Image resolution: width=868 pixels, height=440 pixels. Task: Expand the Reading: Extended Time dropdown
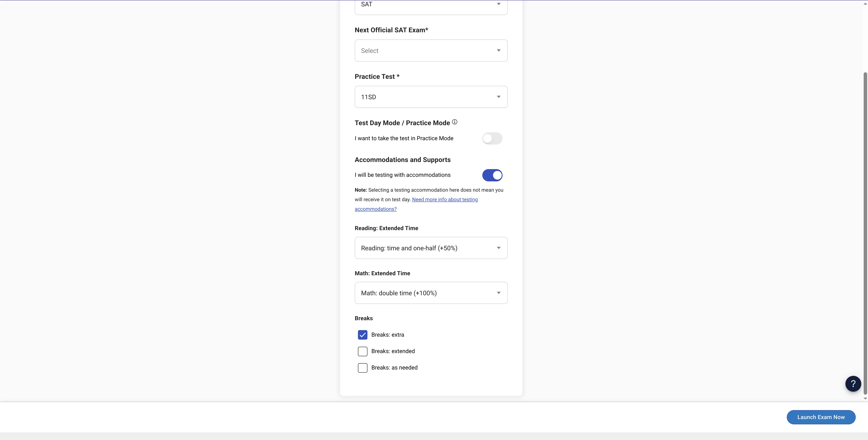click(431, 248)
